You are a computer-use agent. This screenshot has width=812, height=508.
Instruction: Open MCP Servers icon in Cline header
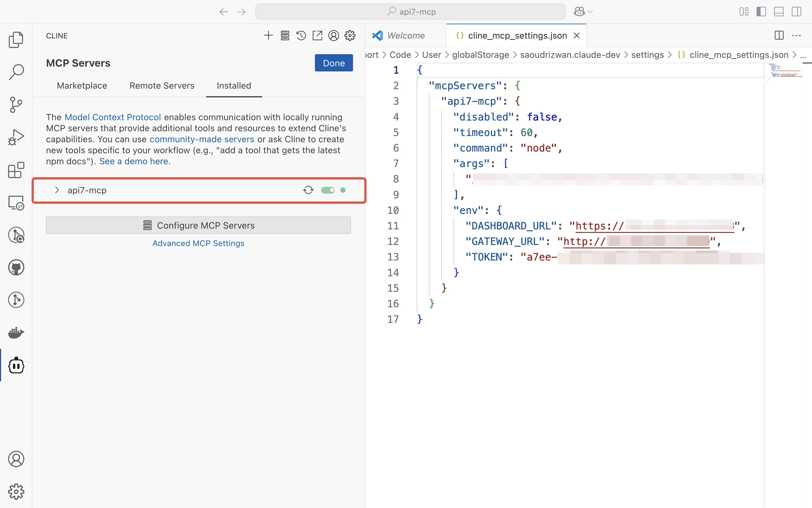pos(285,35)
